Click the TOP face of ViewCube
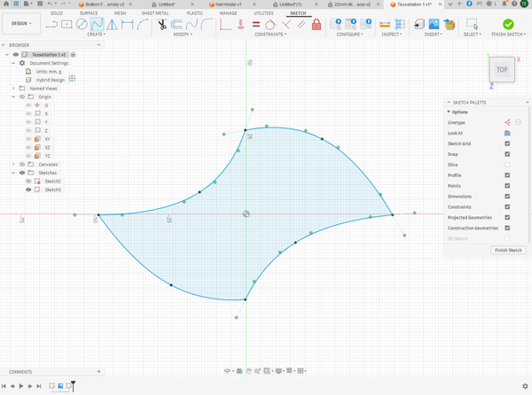This screenshot has width=532, height=395. click(502, 69)
